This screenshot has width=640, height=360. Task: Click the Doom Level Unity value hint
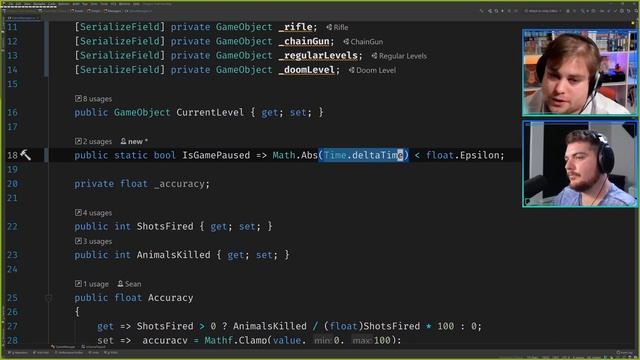pyautogui.click(x=373, y=70)
